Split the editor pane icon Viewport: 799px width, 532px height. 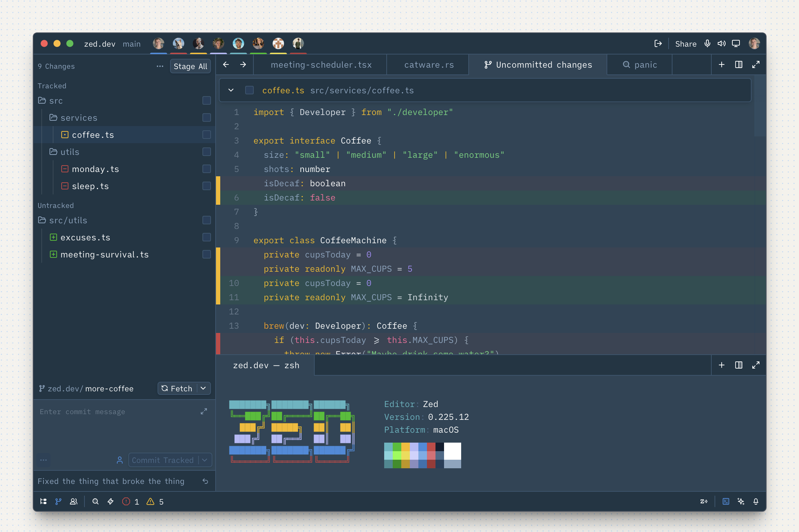pos(739,64)
